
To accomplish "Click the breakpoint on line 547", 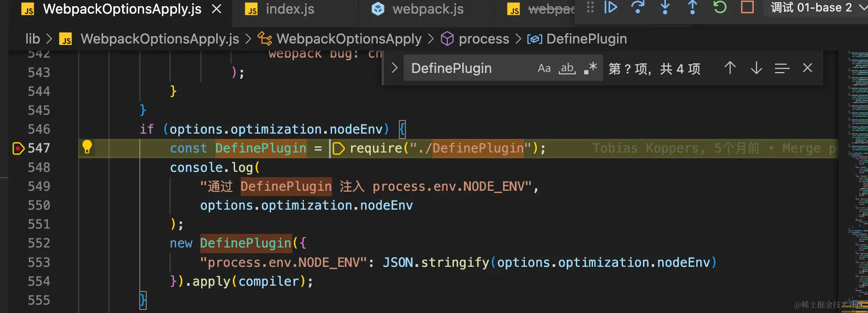I will pos(18,149).
